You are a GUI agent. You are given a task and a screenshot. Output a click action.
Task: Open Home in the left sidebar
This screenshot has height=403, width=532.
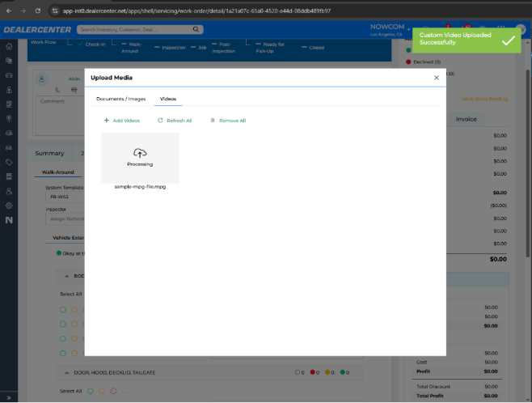[x=9, y=46]
